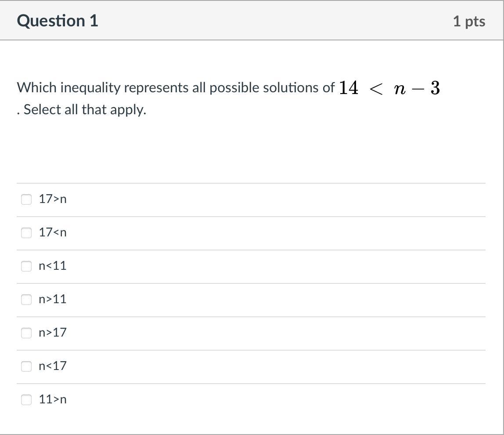The width and height of the screenshot is (504, 435).
Task: Click the grey question header bar
Action: (263, 21)
